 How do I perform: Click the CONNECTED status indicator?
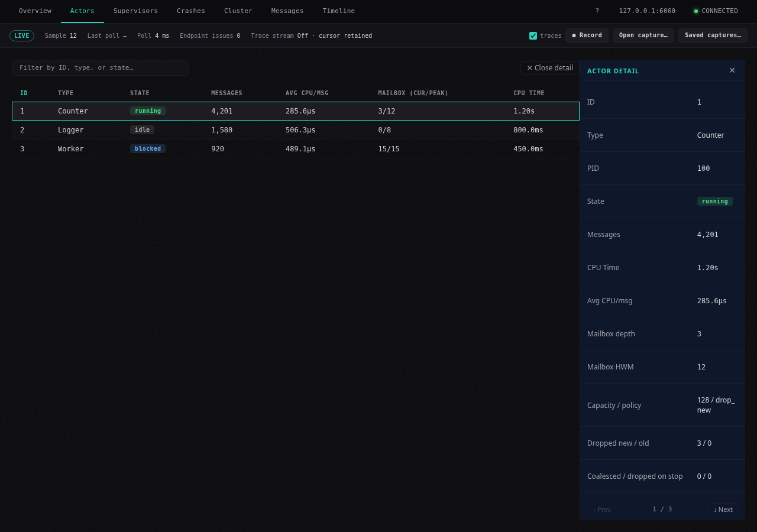716,11
